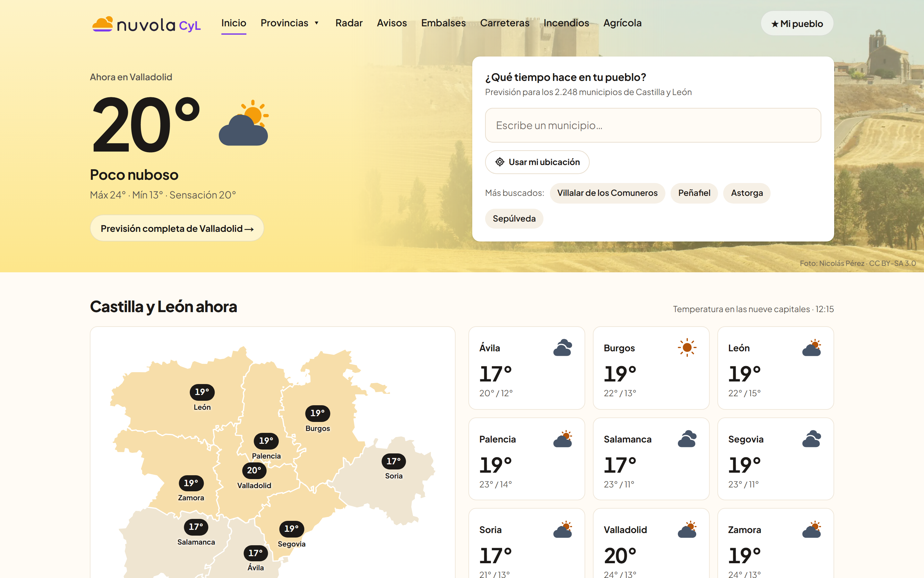Click the 19° Palencia map marker

click(266, 441)
